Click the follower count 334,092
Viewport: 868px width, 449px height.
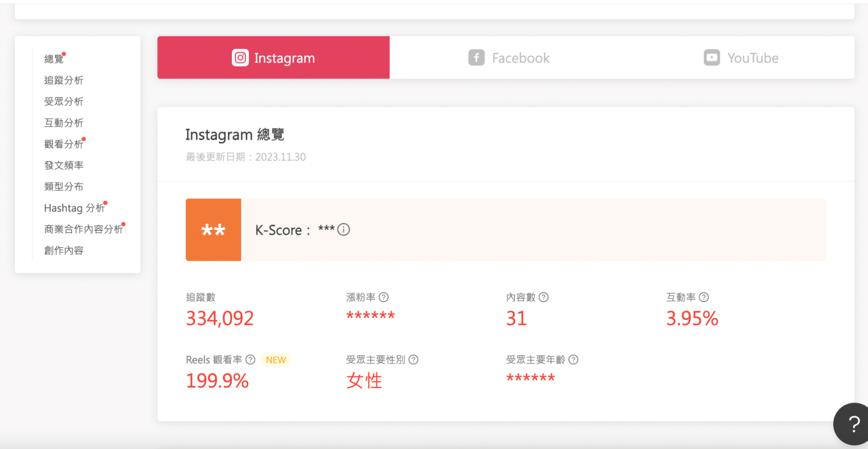coord(220,318)
